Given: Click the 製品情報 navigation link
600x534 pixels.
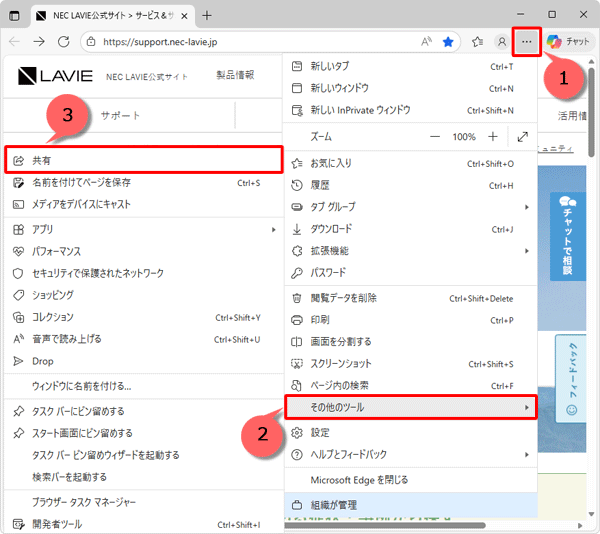Looking at the screenshot, I should coord(235,75).
